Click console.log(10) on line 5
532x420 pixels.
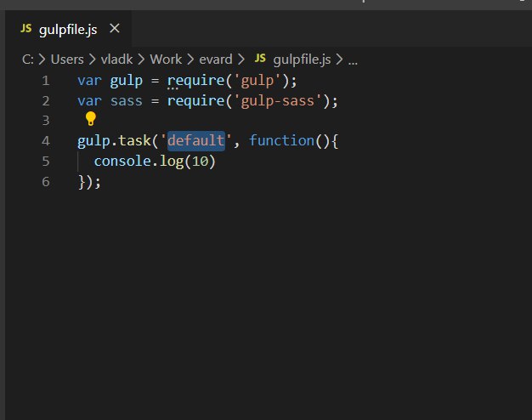tap(155, 162)
